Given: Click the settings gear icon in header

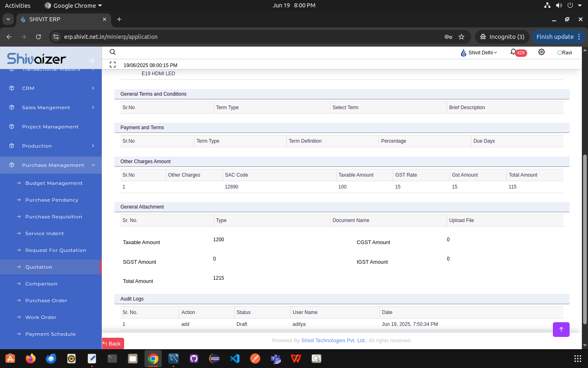Looking at the screenshot, I should click(541, 52).
